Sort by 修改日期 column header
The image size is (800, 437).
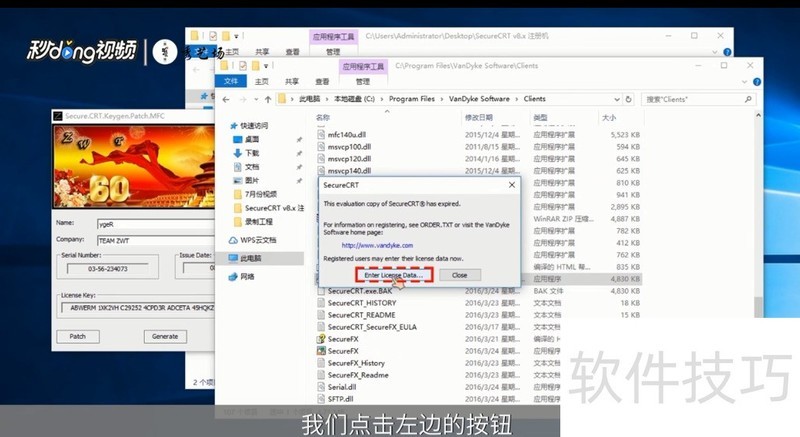pyautogui.click(x=479, y=118)
